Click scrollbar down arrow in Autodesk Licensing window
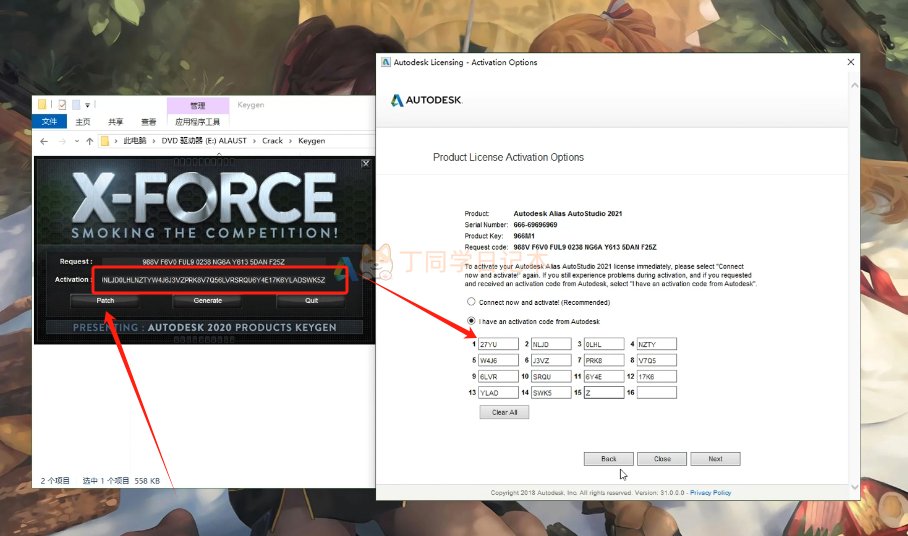This screenshot has width=908, height=536. [854, 487]
